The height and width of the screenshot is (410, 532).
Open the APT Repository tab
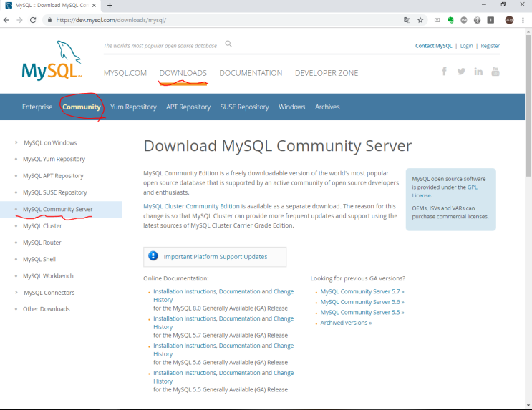pyautogui.click(x=188, y=107)
